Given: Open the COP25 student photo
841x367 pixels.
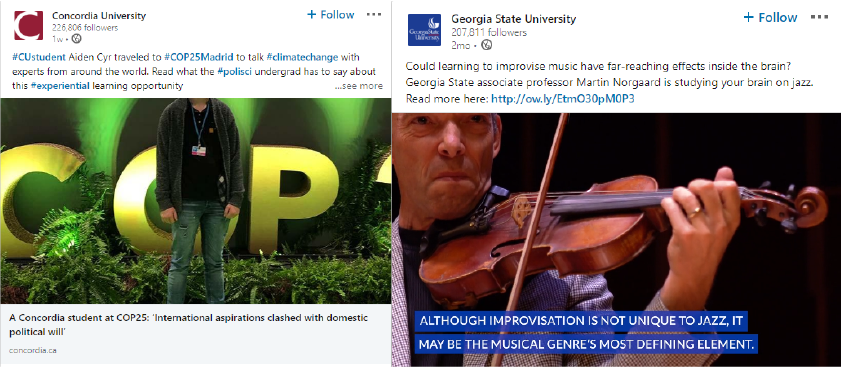Looking at the screenshot, I should [196, 201].
